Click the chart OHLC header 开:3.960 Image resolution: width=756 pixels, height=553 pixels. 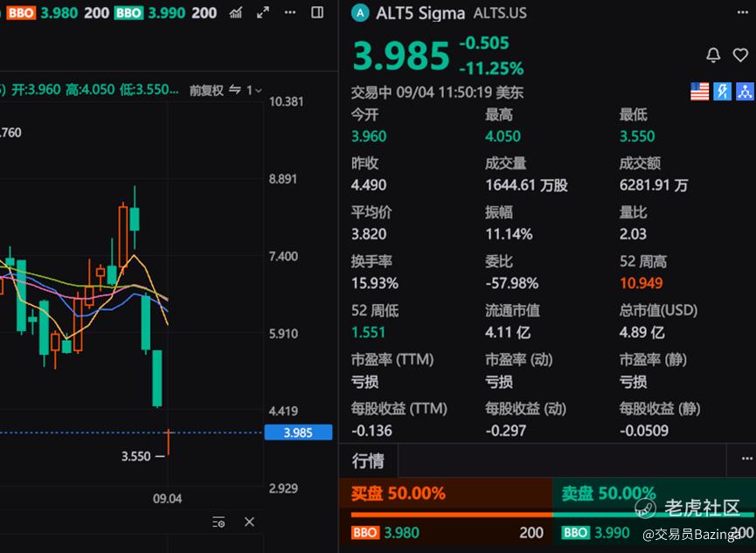point(36,90)
